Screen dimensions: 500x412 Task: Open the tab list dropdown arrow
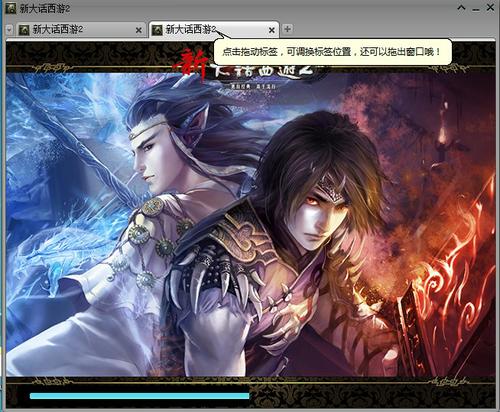pos(9,30)
